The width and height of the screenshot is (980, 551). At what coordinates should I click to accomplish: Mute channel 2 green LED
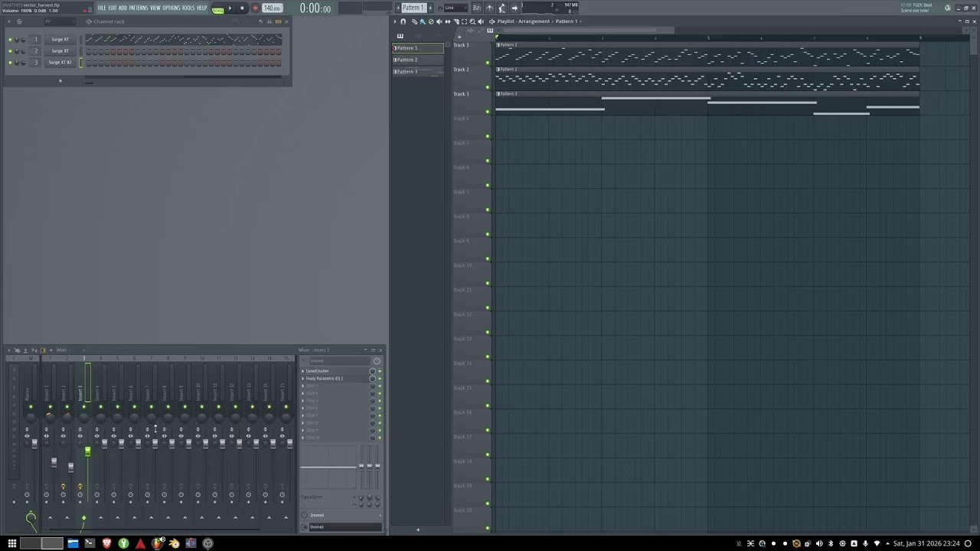click(x=10, y=51)
